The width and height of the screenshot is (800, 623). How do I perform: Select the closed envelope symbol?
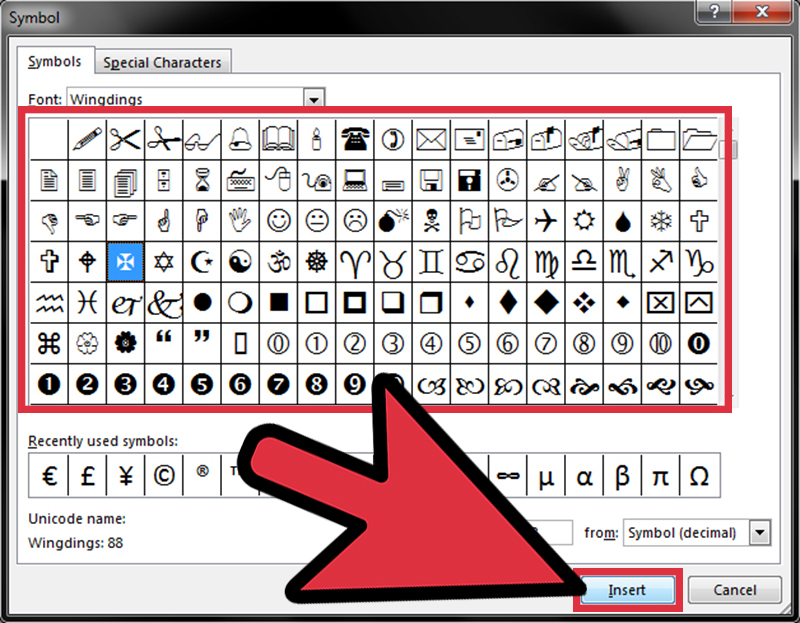(x=432, y=139)
